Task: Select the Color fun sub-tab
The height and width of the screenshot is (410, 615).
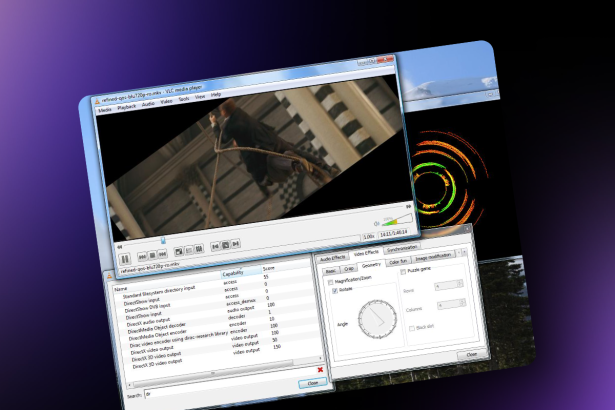Action: click(398, 261)
